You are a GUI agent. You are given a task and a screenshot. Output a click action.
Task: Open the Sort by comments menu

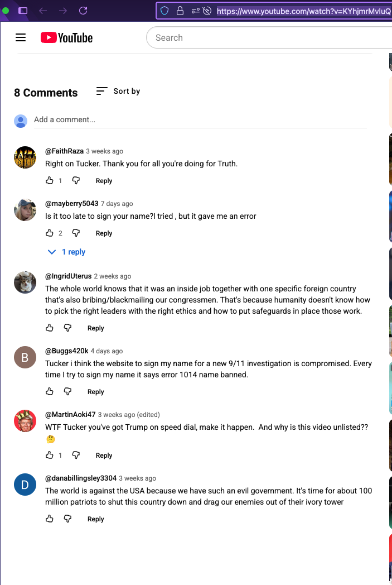click(118, 91)
